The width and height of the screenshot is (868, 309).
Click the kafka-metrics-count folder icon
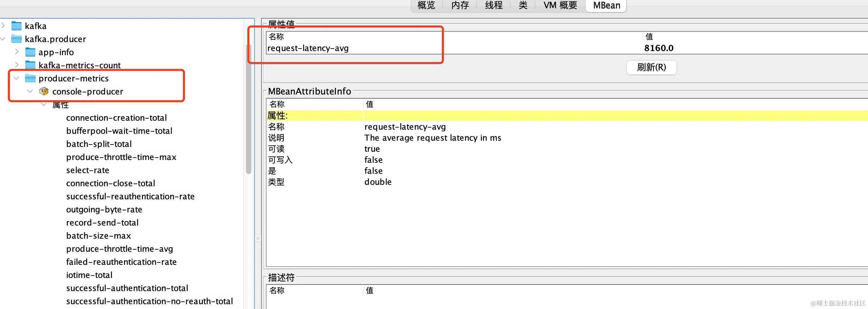pyautogui.click(x=30, y=65)
